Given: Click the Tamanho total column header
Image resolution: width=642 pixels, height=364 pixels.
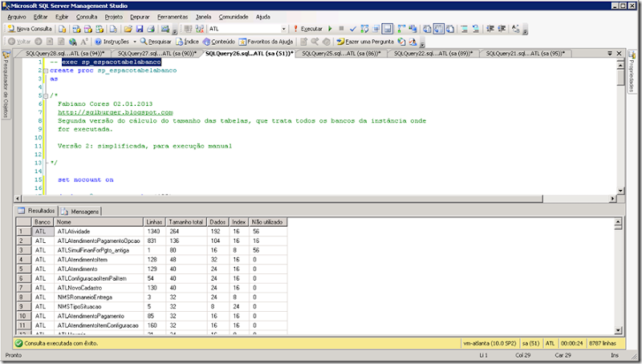Looking at the screenshot, I should 186,221.
